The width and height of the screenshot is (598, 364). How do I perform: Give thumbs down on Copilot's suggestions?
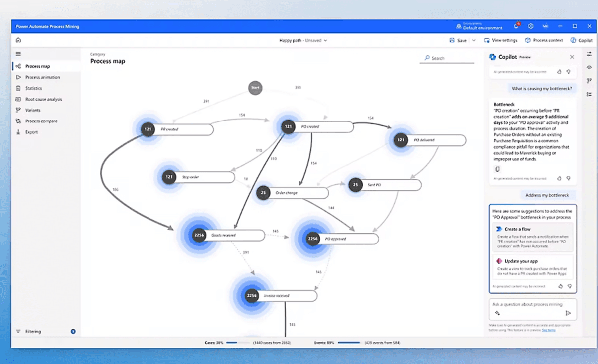click(x=570, y=286)
